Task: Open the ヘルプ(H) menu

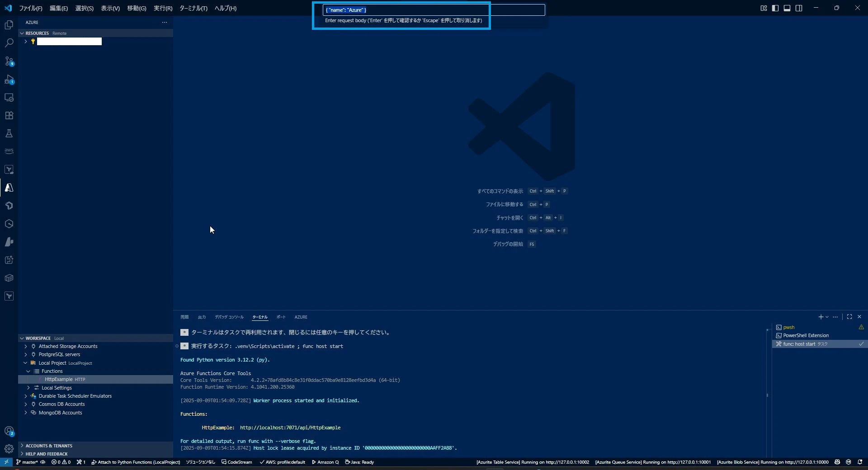Action: coord(225,8)
